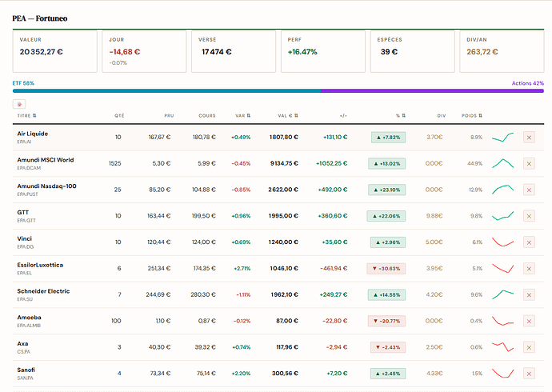Click the blue ETF 58% allocation bar
Screen dimensions: 552x392
click(166, 90)
